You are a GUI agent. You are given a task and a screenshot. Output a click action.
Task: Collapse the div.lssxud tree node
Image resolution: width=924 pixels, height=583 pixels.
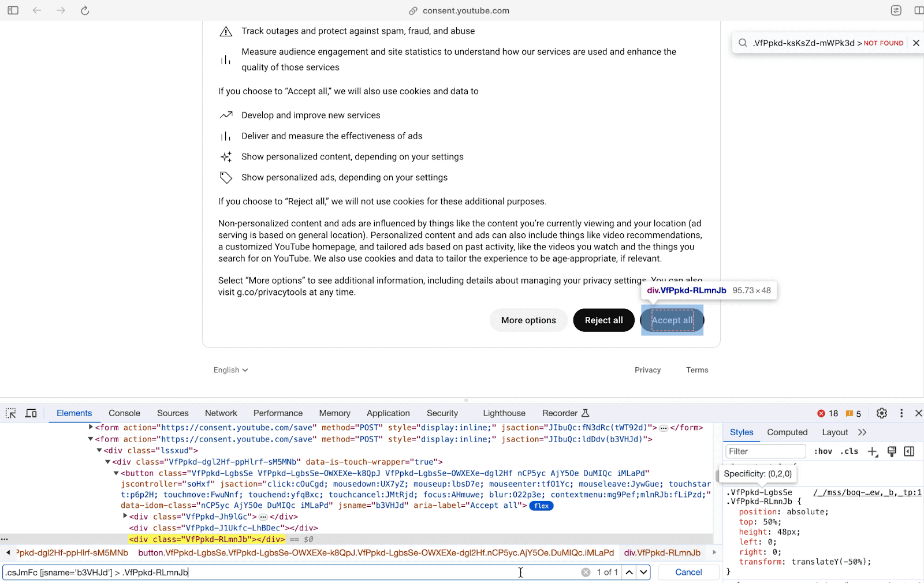tap(100, 450)
